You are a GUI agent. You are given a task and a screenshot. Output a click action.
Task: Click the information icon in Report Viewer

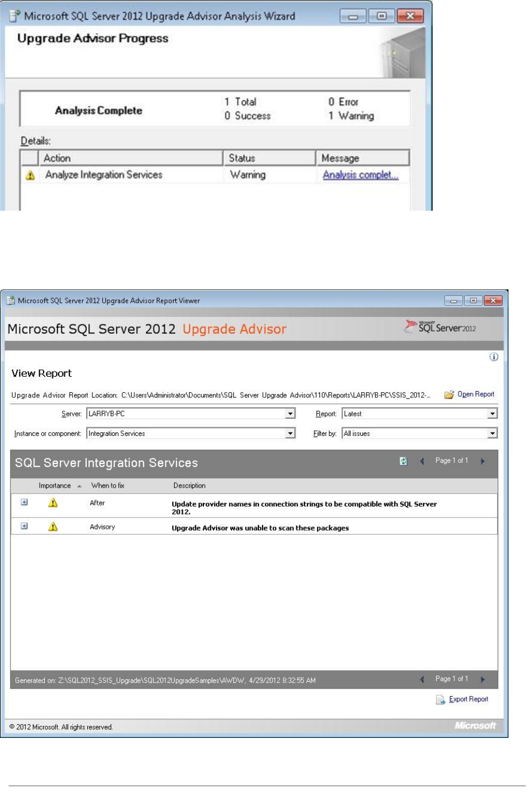[x=494, y=357]
